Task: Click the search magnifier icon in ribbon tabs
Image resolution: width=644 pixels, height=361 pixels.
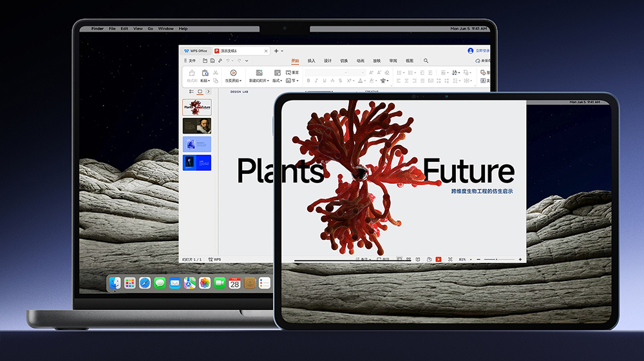Action: click(x=426, y=61)
